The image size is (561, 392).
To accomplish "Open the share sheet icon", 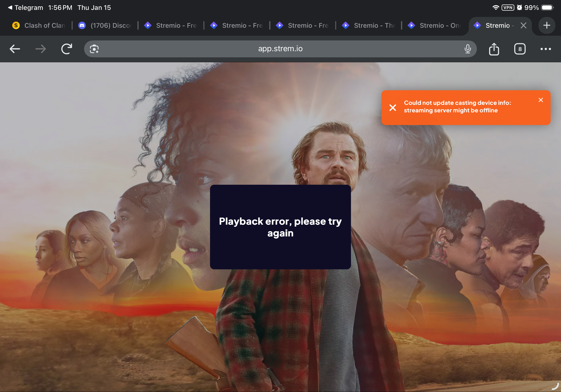I will coord(494,49).
